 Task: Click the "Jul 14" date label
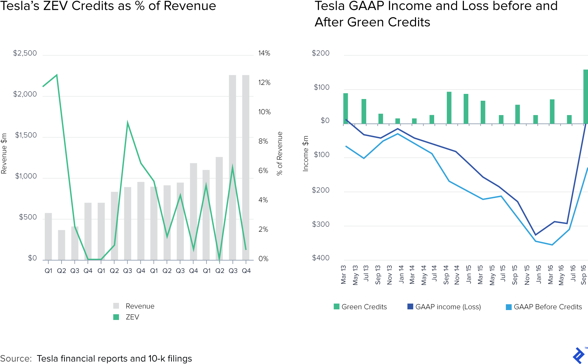(x=435, y=273)
